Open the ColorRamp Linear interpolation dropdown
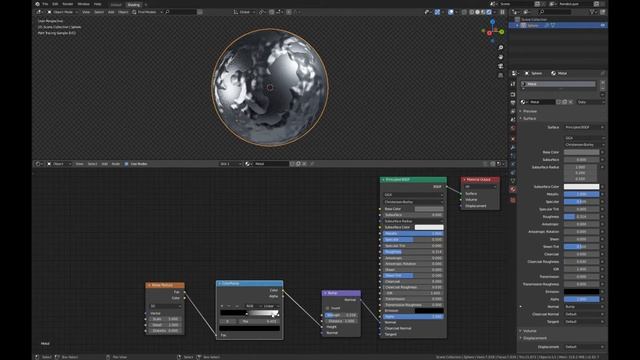640x360 pixels. (271, 306)
